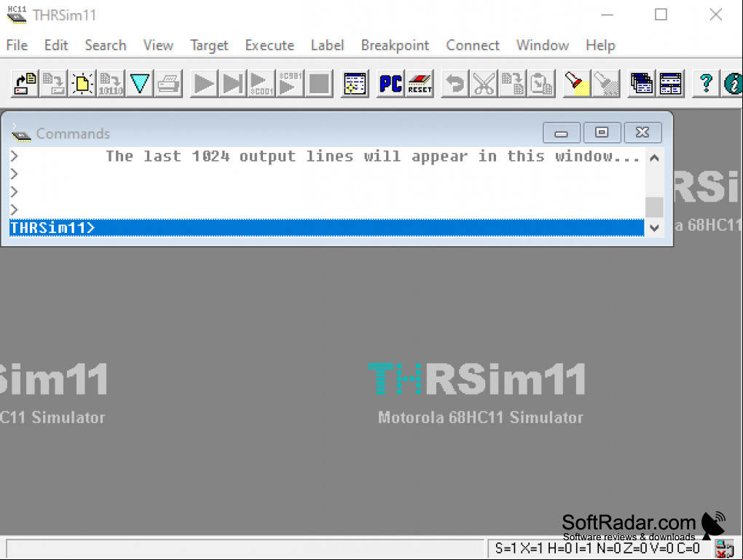Open the registers window icon after Stop
The height and width of the screenshot is (560, 743).
tap(355, 84)
